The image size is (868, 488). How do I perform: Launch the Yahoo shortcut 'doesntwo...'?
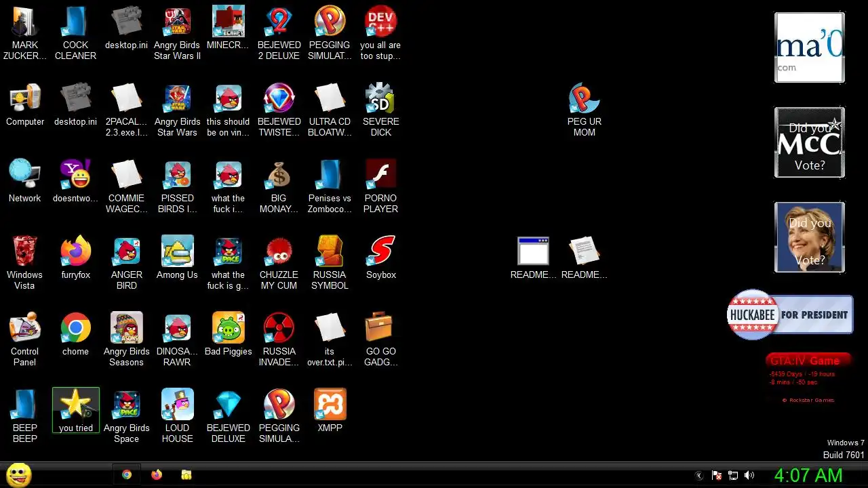tap(75, 182)
